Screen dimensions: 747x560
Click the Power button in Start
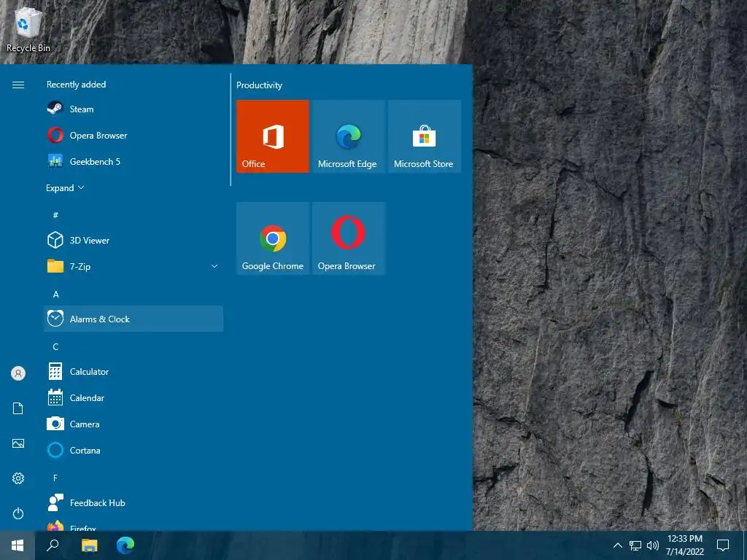[x=18, y=513]
